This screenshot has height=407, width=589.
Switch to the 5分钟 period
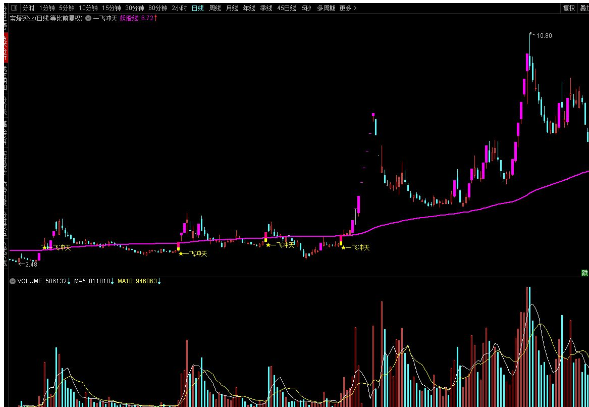66,8
